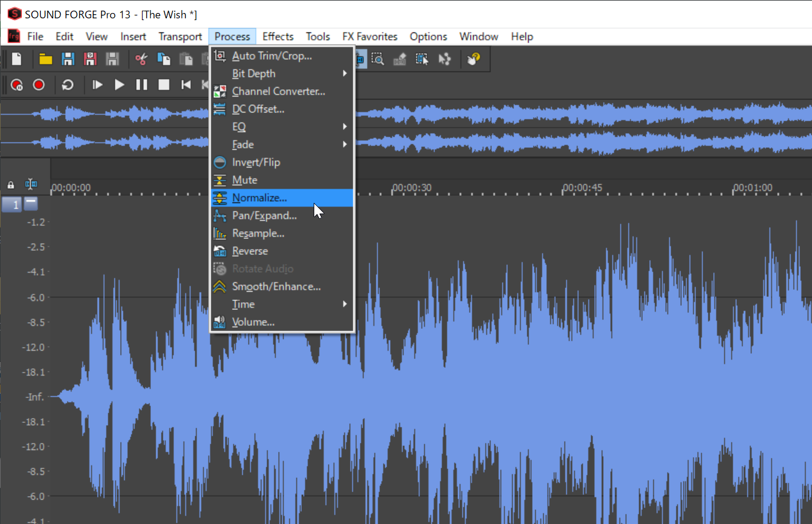The height and width of the screenshot is (524, 812).
Task: Open the Transport menu
Action: [x=181, y=37]
